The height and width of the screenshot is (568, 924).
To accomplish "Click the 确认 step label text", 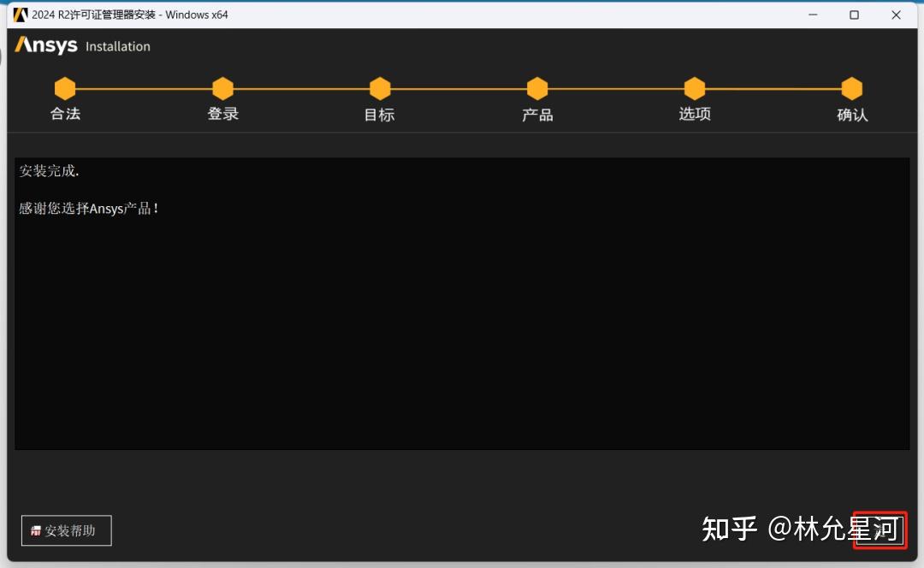I will pyautogui.click(x=852, y=113).
